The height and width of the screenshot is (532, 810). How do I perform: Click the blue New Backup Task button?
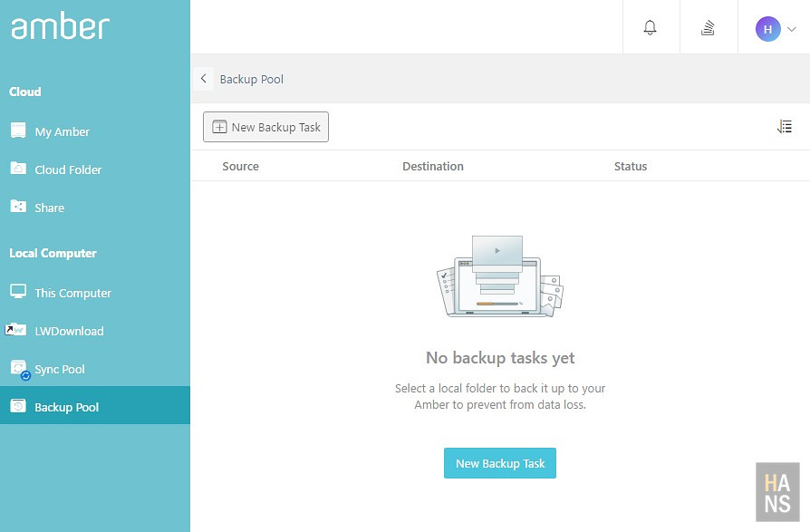(499, 463)
